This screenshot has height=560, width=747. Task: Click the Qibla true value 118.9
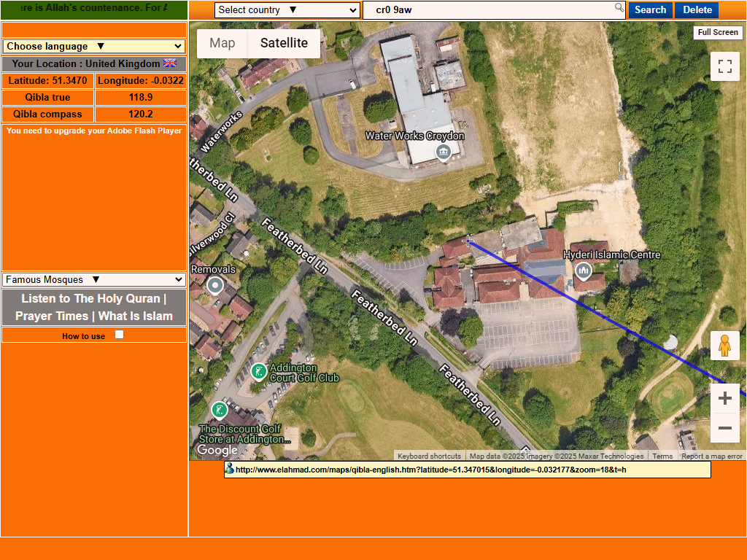point(141,97)
